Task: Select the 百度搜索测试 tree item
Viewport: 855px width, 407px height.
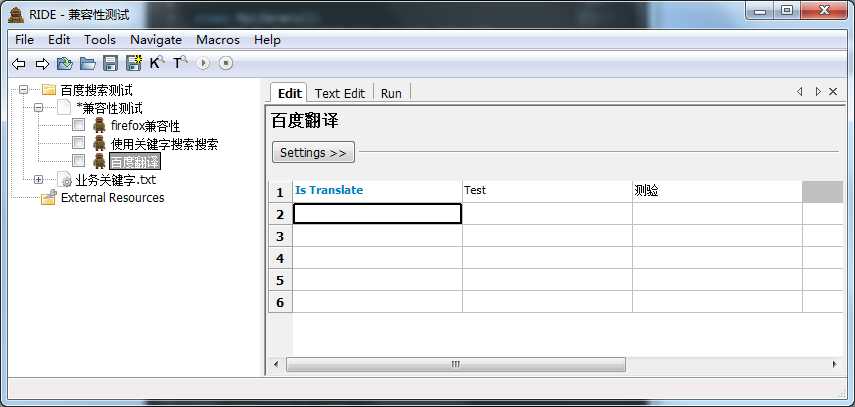Action: tap(96, 90)
